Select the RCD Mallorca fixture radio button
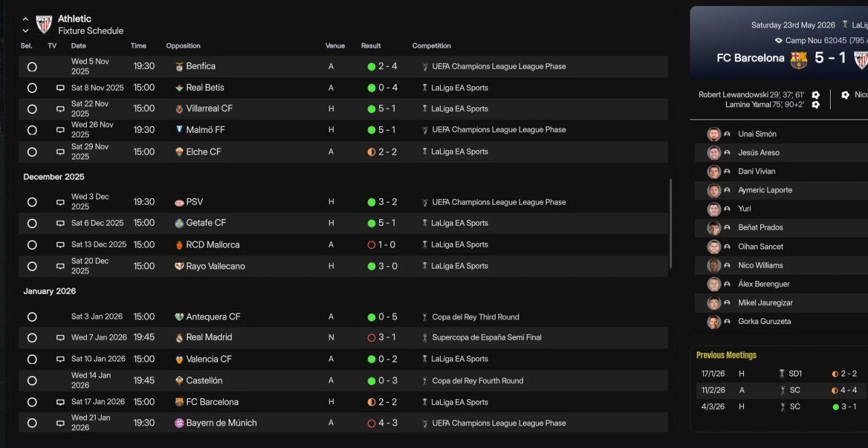This screenshot has width=868, height=448. click(x=32, y=244)
